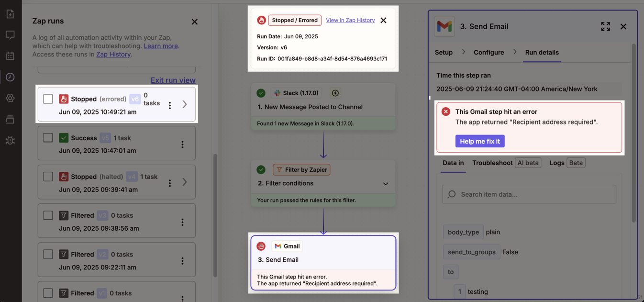Click the Slack logo on step 1
Screen dimensions: 644x302
278,93
